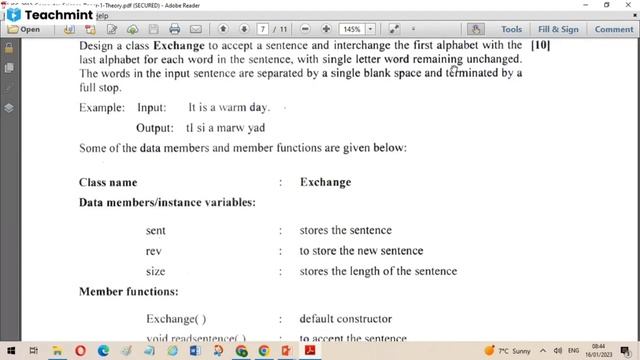Click the save floppy disk icon
The image size is (640, 360).
[x=153, y=29]
